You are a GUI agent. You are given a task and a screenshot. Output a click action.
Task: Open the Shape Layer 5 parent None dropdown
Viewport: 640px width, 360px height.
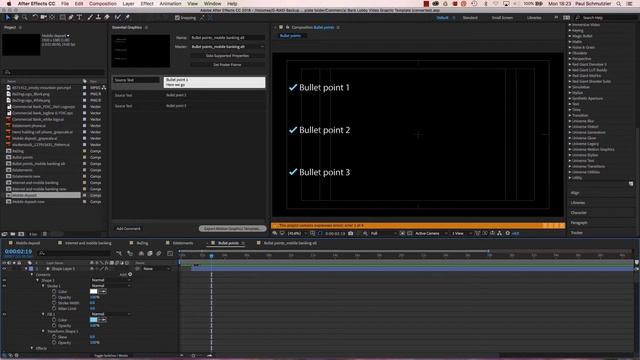[156, 269]
